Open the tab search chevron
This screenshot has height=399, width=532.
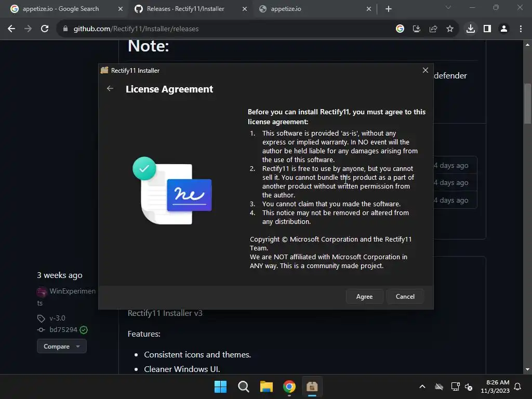tap(448, 7)
